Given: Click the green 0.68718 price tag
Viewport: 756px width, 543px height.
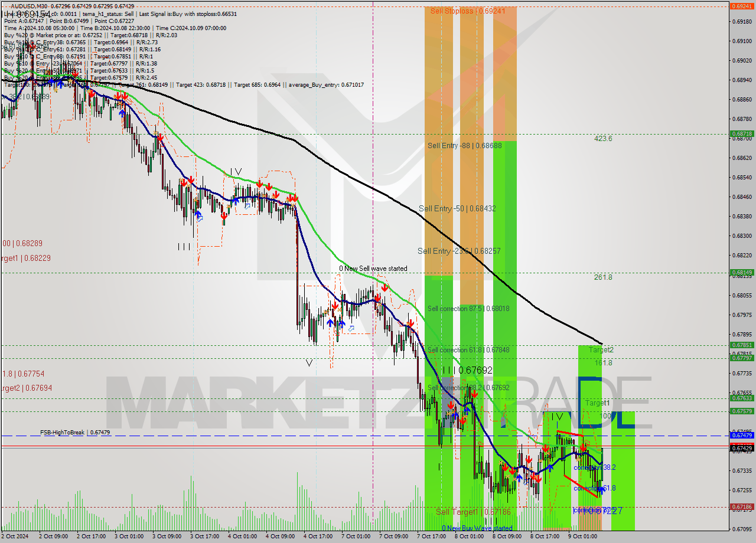Looking at the screenshot, I should point(741,133).
